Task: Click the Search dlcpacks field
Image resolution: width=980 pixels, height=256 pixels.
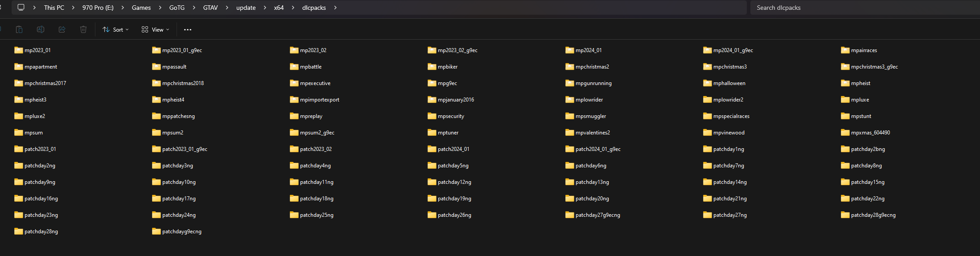Action: pos(865,8)
